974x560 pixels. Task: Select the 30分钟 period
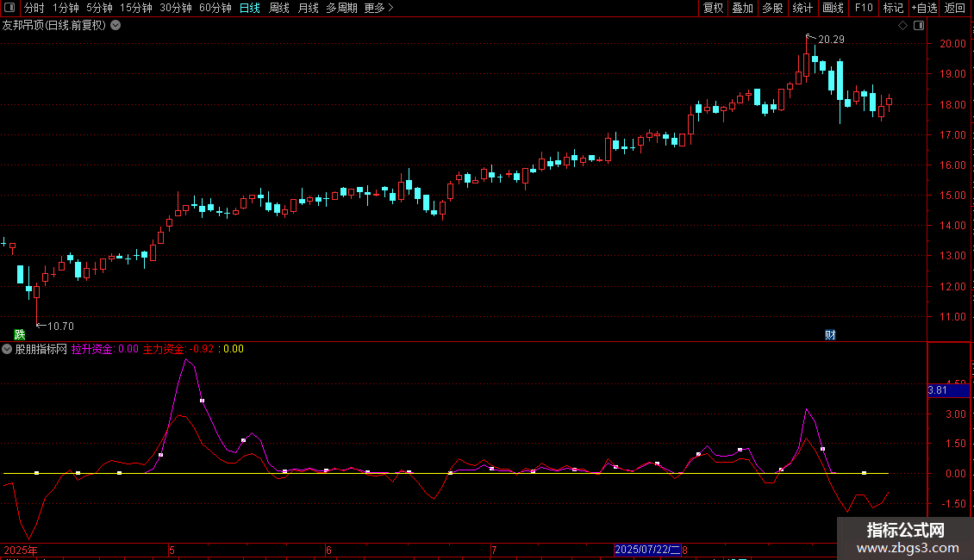[176, 8]
